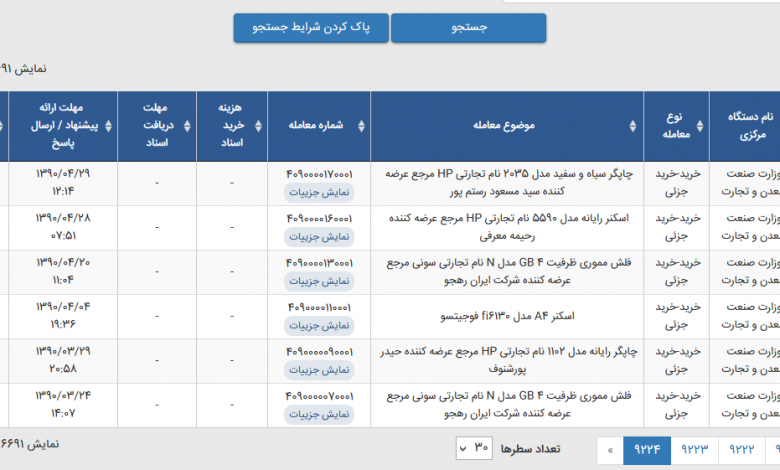780x470 pixels.
Task: Click the » next page arrow
Action: tap(610, 450)
